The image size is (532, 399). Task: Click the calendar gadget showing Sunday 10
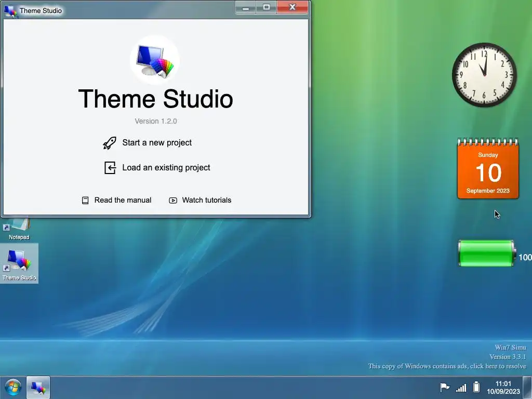[x=488, y=168]
